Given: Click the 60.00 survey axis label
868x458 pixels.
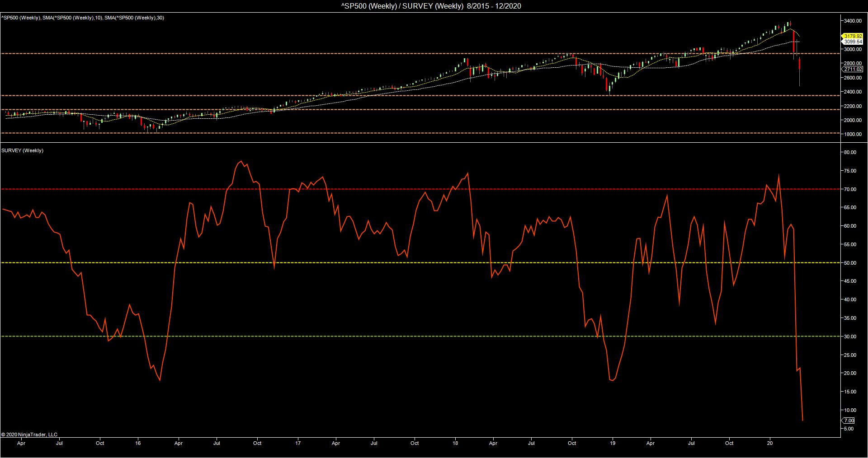Looking at the screenshot, I should coord(850,226).
